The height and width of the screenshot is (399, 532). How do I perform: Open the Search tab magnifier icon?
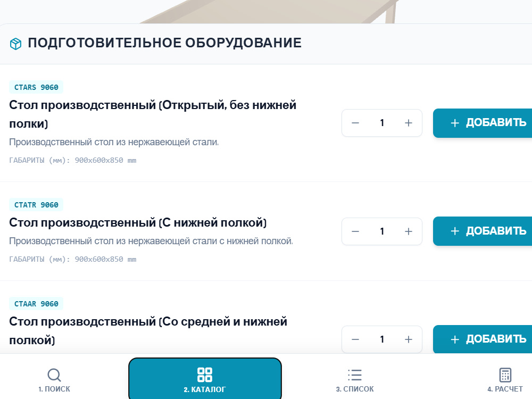pos(54,375)
